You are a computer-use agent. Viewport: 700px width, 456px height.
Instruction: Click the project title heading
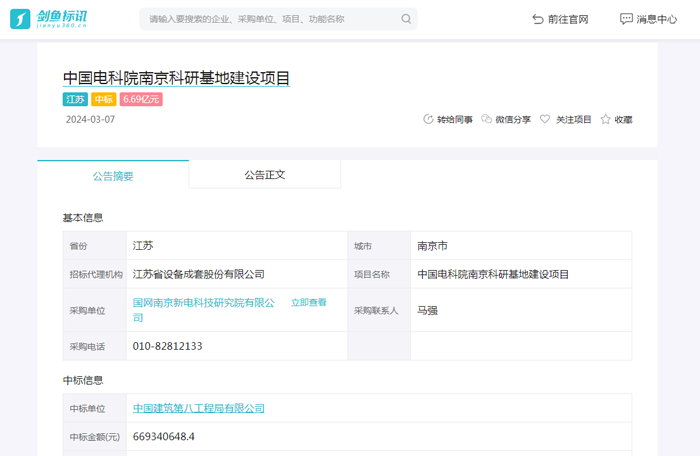tap(176, 78)
